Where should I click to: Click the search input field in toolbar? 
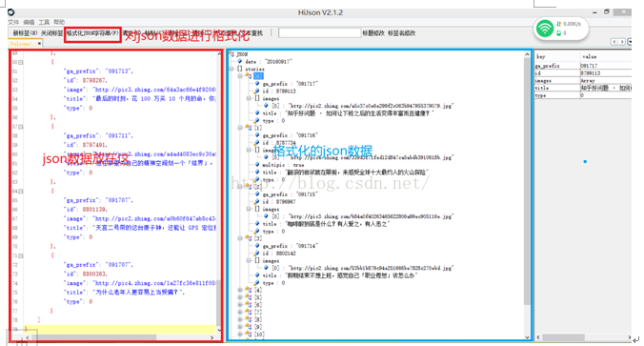tap(319, 32)
